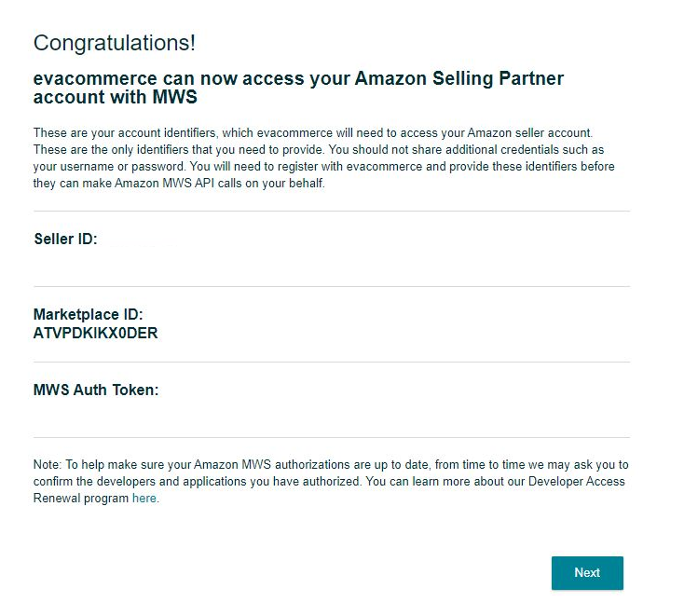Open the 'here' Developer Access Renewal link
Image resolution: width=698 pixels, height=616 pixels.
tap(144, 498)
